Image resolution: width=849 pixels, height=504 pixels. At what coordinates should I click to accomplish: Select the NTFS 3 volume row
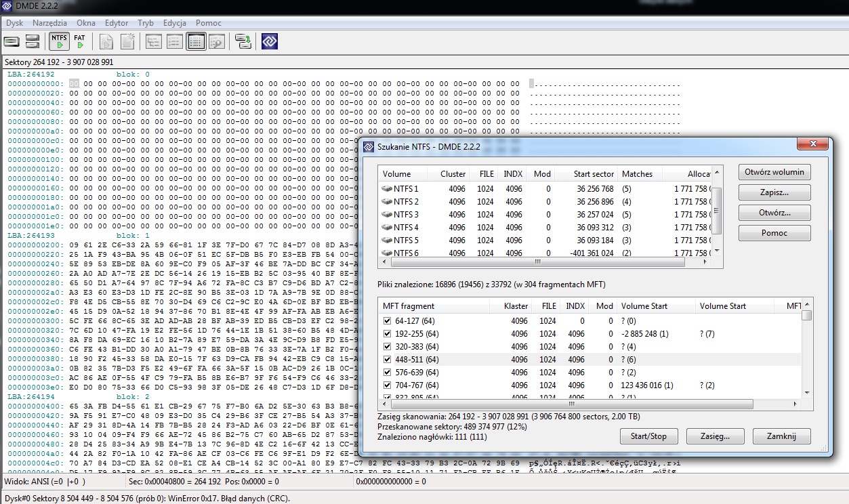[x=545, y=215]
